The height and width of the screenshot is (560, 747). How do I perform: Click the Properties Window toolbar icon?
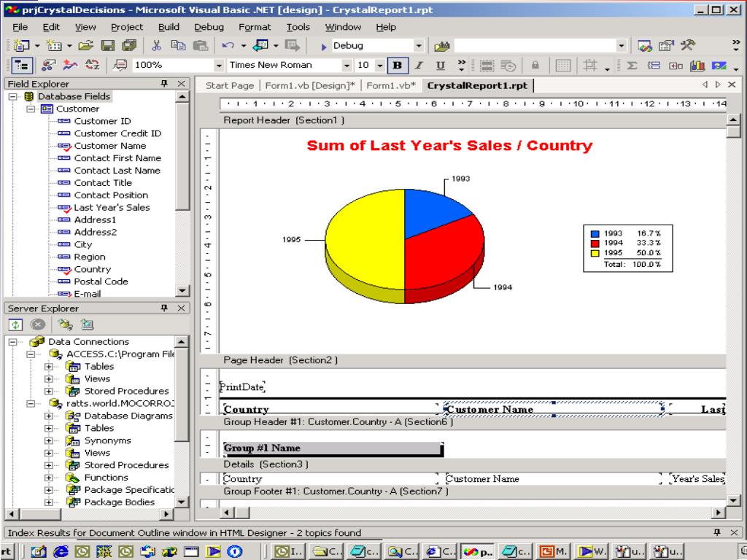[666, 46]
